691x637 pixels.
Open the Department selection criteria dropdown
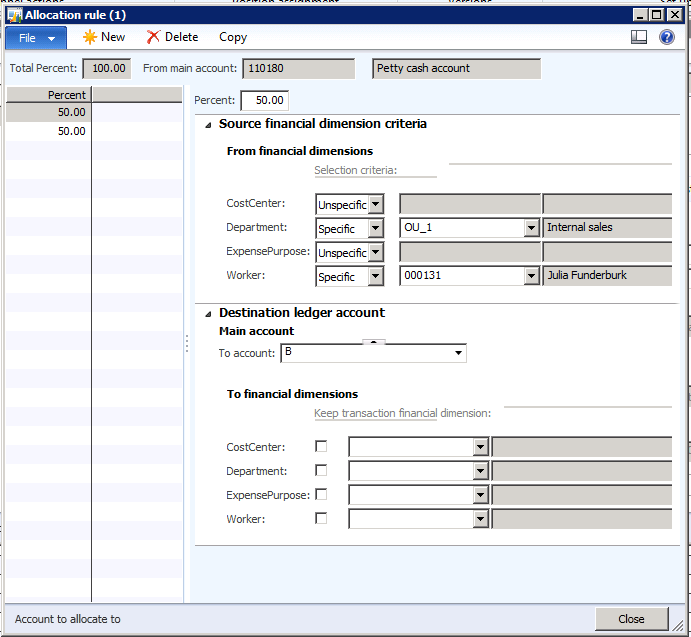376,228
